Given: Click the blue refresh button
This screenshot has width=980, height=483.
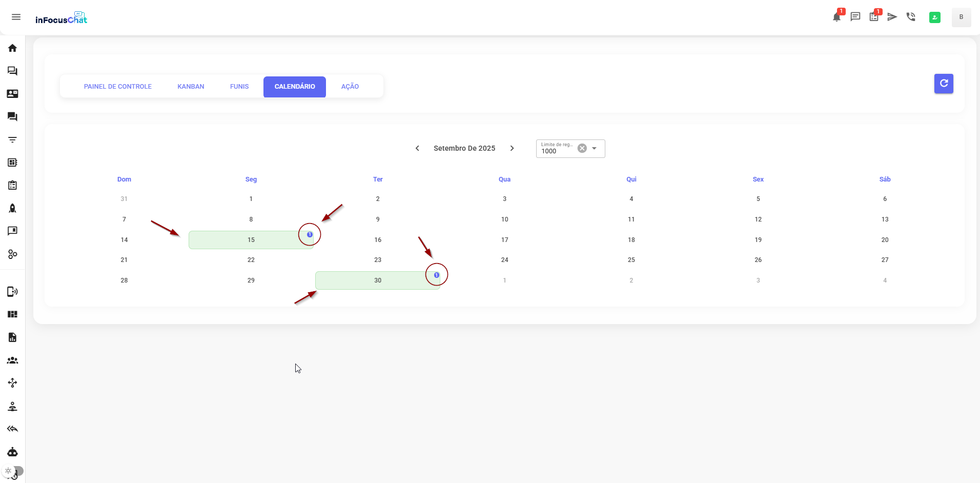Looking at the screenshot, I should pos(944,84).
